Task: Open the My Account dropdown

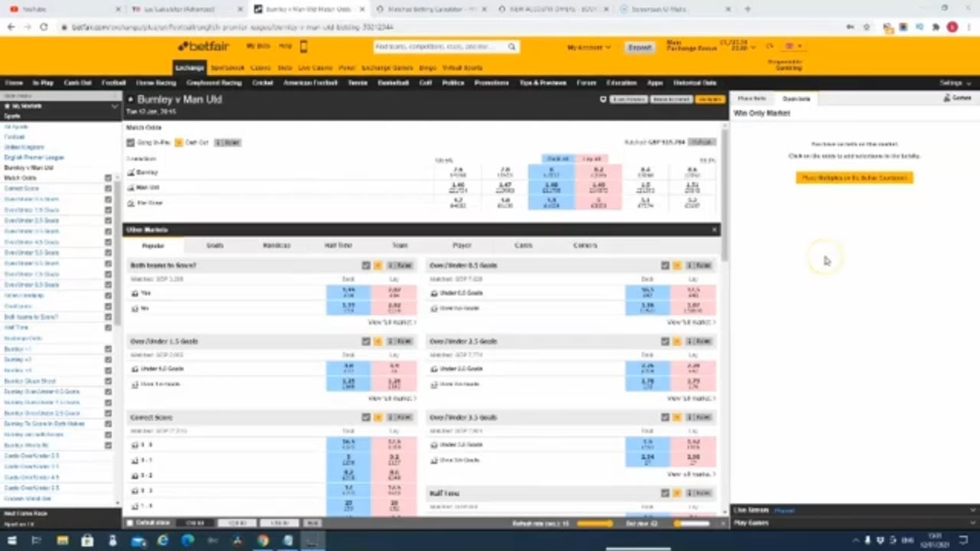Action: (589, 47)
